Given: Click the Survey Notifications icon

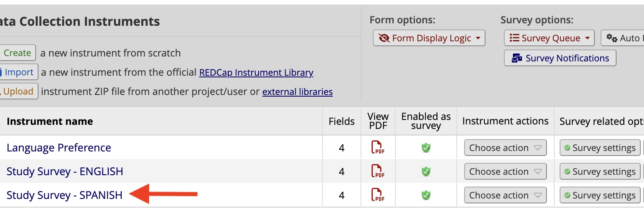Looking at the screenshot, I should point(517,59).
